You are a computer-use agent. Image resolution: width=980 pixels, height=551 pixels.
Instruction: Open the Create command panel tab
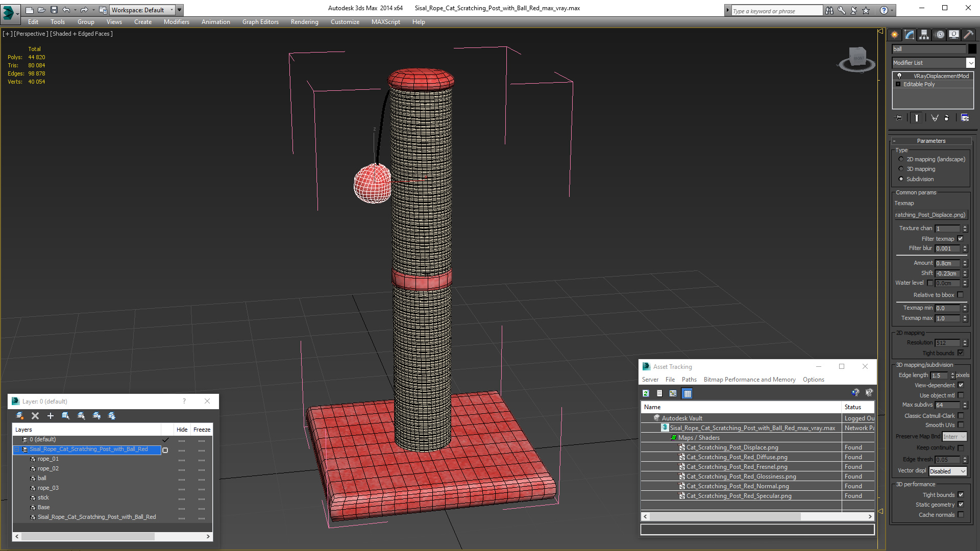(x=894, y=35)
